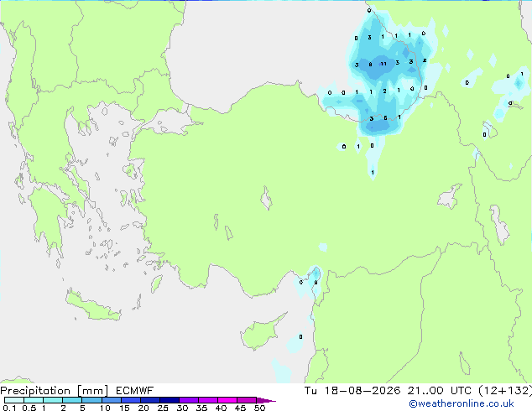
Task: Click the lone value 1 below the rain area
Action: (373, 172)
